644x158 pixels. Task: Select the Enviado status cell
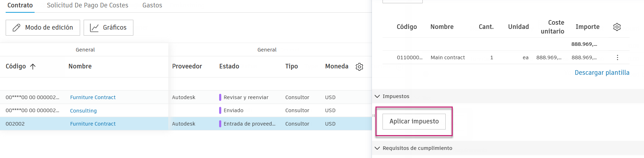point(233,110)
